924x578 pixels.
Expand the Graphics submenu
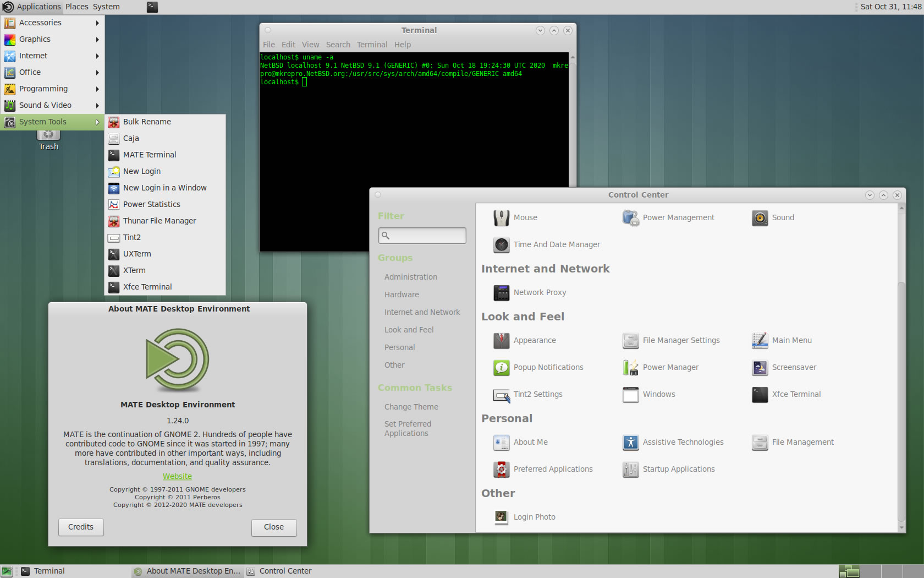point(52,40)
